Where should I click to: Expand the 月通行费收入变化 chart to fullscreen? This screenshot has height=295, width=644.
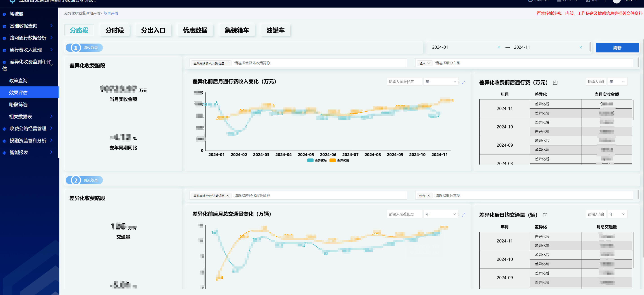click(463, 82)
